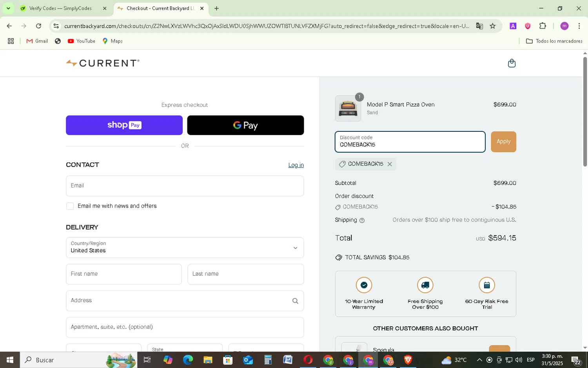Image resolution: width=588 pixels, height=368 pixels.
Task: Open the Log in link
Action: (x=296, y=165)
